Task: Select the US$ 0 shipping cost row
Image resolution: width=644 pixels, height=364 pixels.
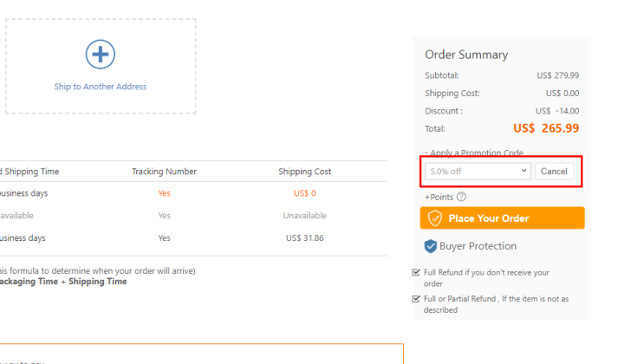Action: tap(193, 193)
